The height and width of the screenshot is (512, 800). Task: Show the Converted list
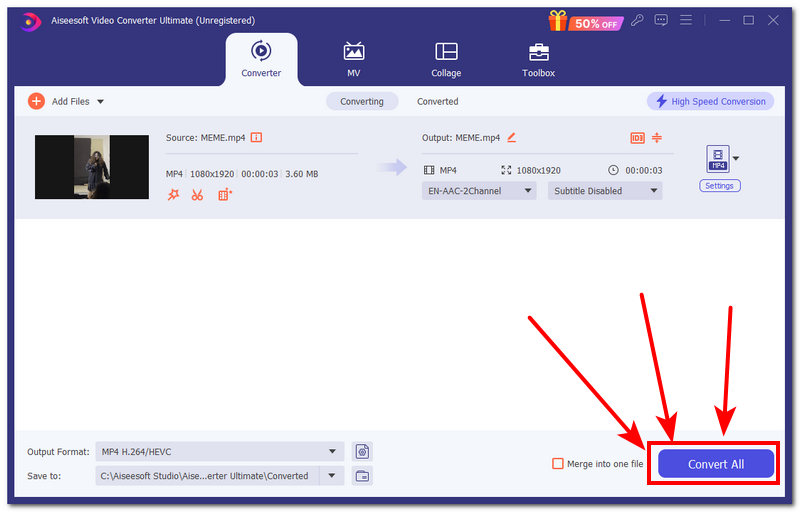(x=437, y=101)
